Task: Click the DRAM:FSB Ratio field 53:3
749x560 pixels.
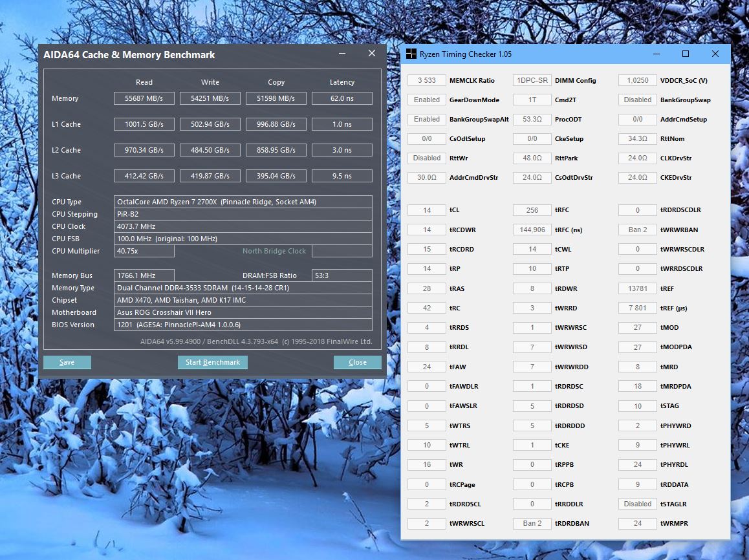Action: (x=342, y=275)
